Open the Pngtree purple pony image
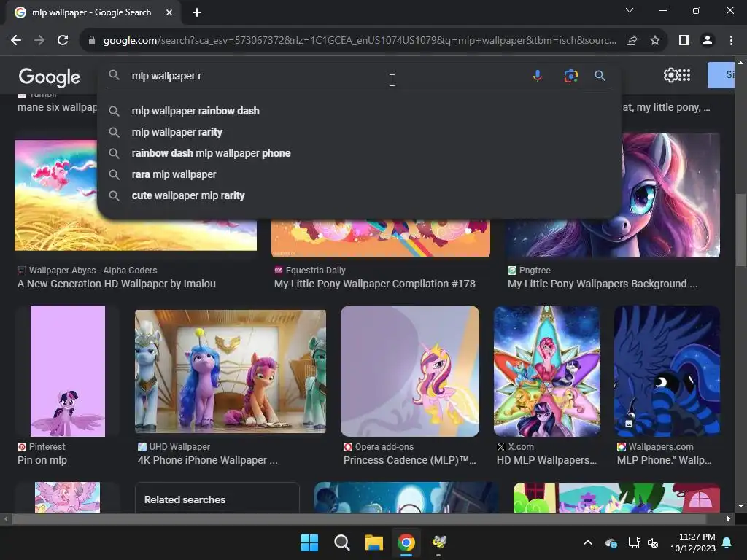 click(672, 195)
